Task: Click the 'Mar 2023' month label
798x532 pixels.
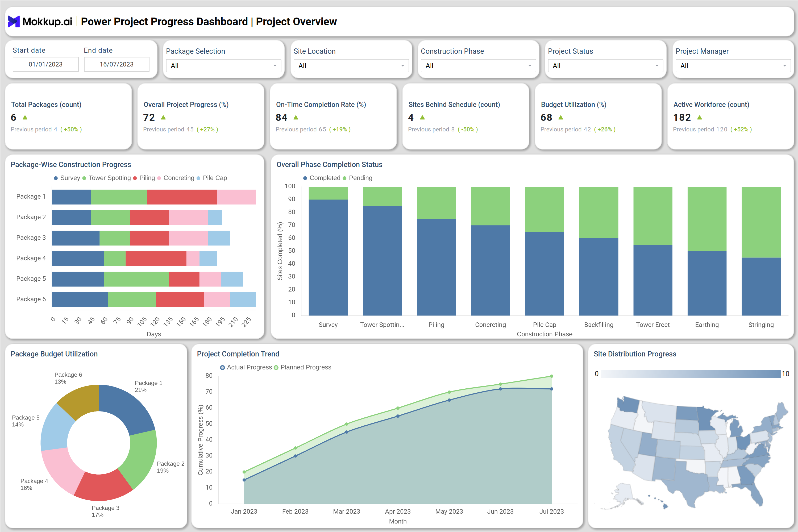Action: point(346,511)
